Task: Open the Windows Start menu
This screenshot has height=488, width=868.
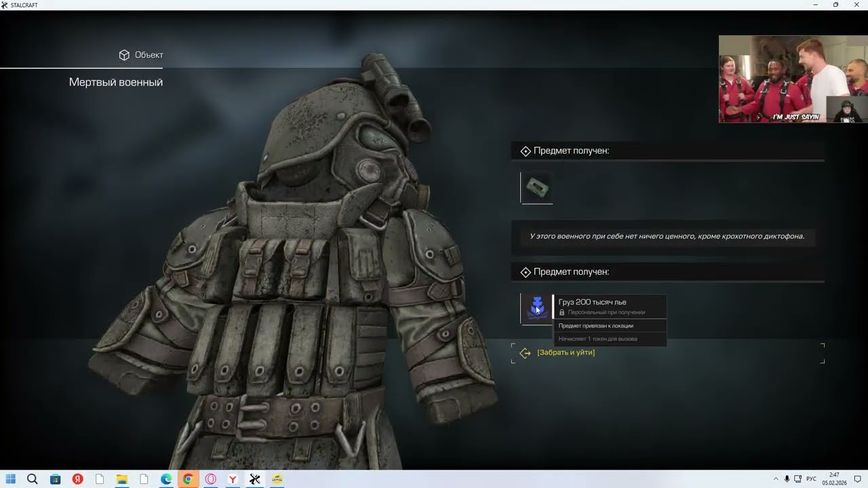Action: coord(11,479)
